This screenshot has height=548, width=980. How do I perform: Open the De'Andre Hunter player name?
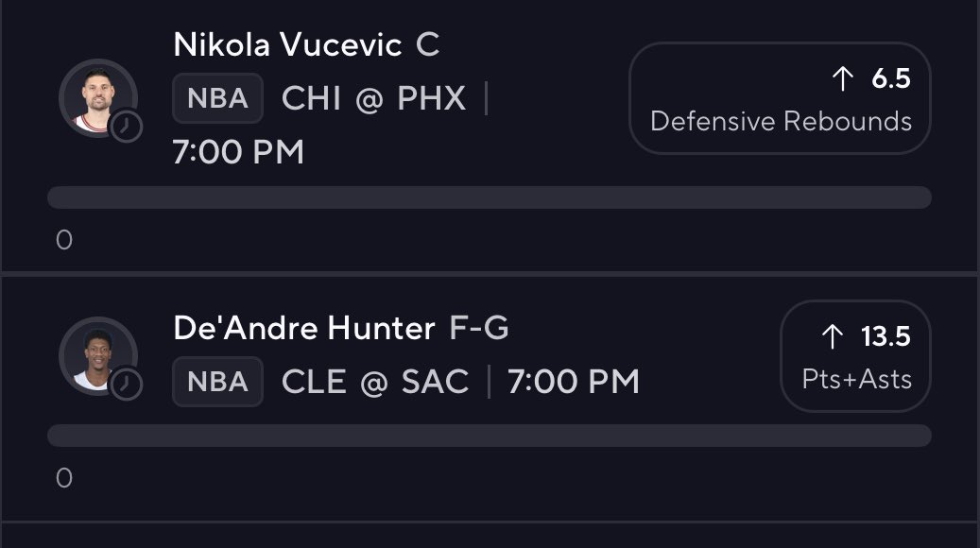pos(303,328)
